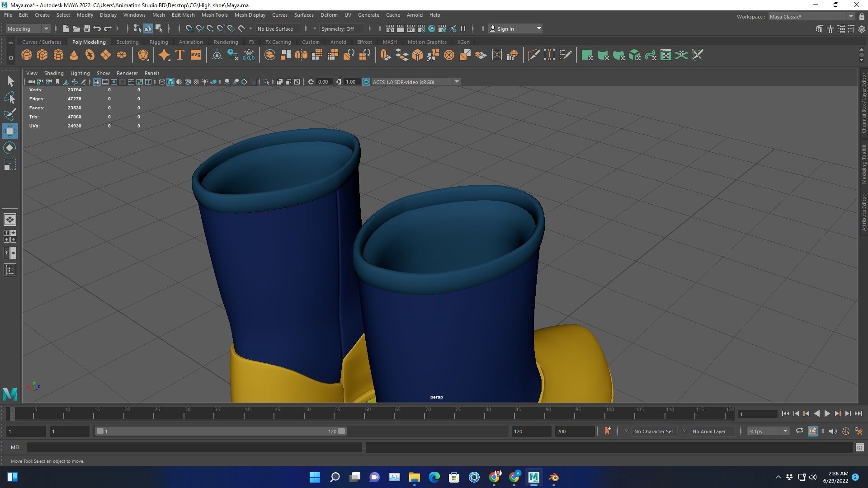Open the No Anim Layer dropdown arrow
Image resolution: width=868 pixels, height=488 pixels.
click(684, 431)
